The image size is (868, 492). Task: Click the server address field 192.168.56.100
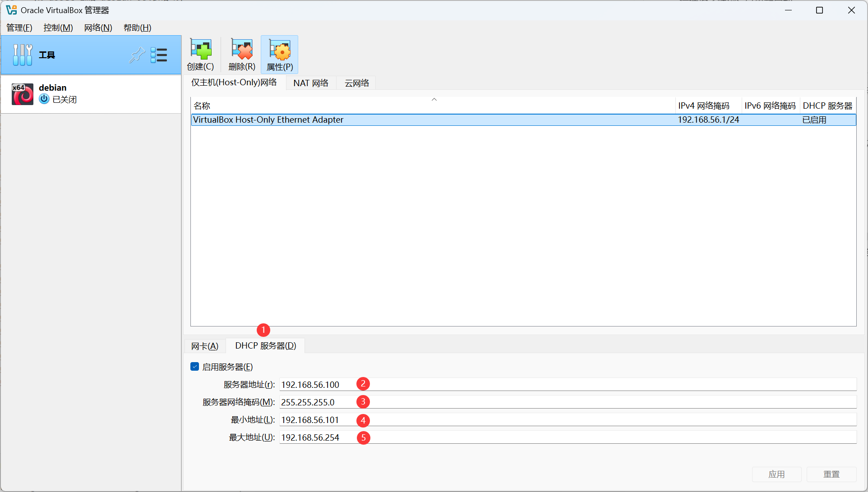pos(568,384)
